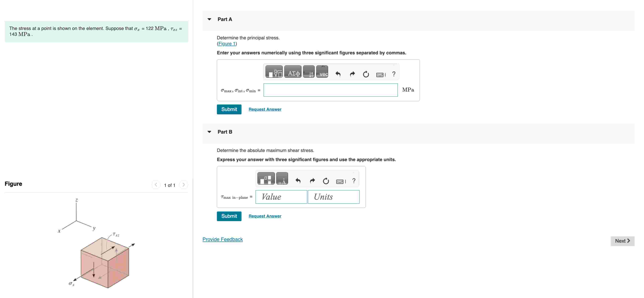This screenshot has height=298, width=644.
Task: Open the templates tool in Part B
Action: (266, 178)
